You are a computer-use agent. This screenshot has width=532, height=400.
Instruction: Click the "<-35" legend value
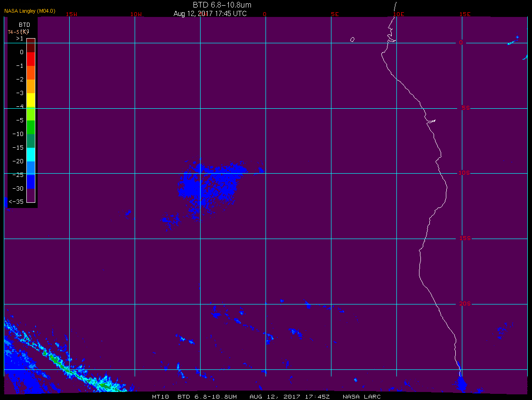tap(16, 202)
